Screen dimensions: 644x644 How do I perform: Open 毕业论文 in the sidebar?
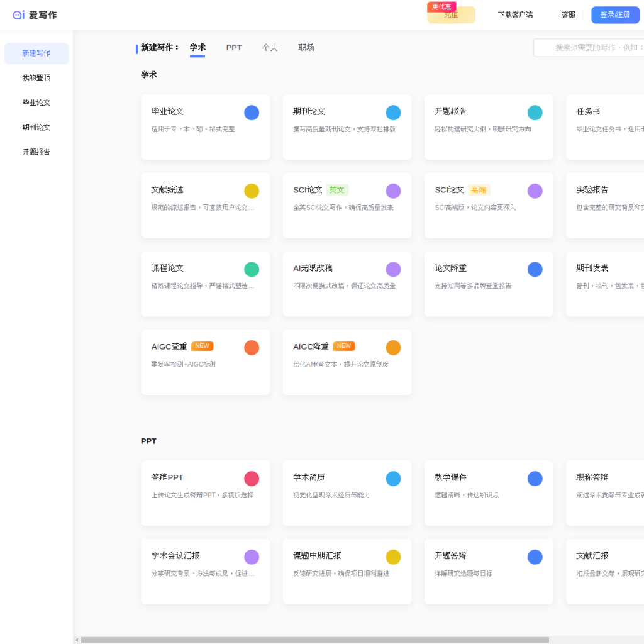[36, 103]
